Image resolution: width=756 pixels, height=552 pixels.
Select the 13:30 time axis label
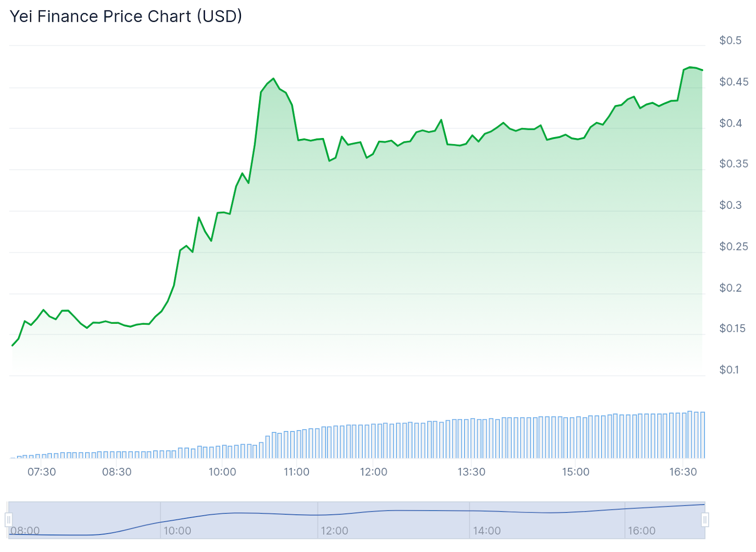tap(472, 472)
